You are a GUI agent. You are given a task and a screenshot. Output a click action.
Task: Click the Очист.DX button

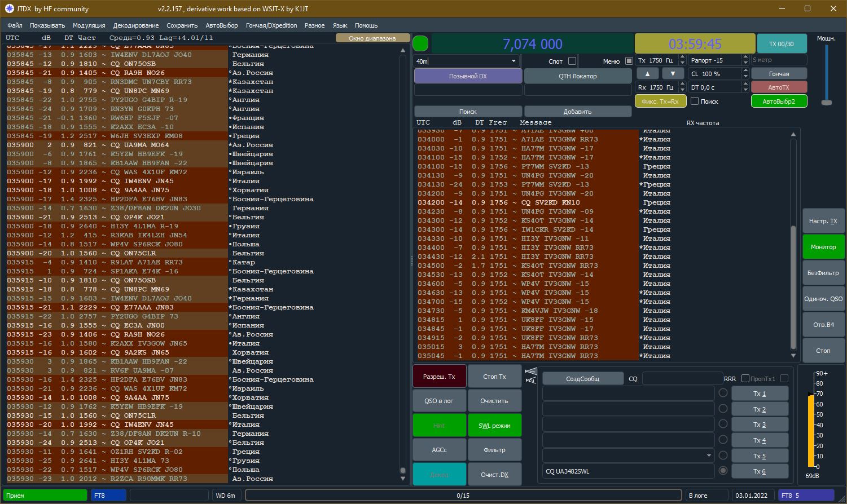tap(494, 475)
